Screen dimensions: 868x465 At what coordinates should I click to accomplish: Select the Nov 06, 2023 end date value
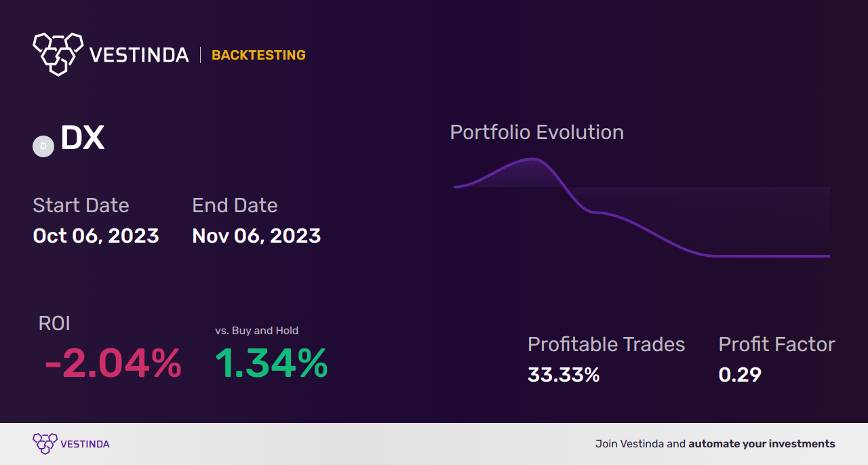coord(256,236)
